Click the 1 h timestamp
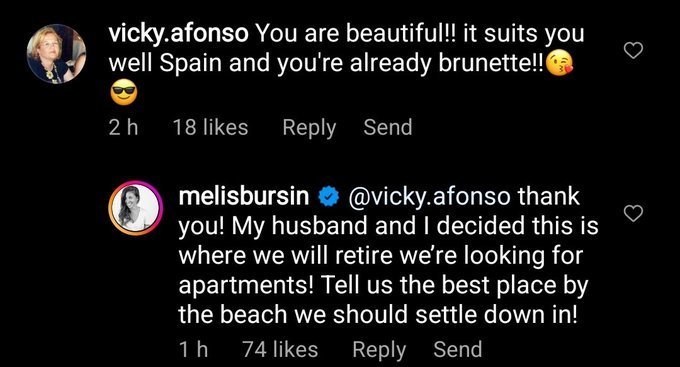Screen dimensions: 680x367 (193, 349)
